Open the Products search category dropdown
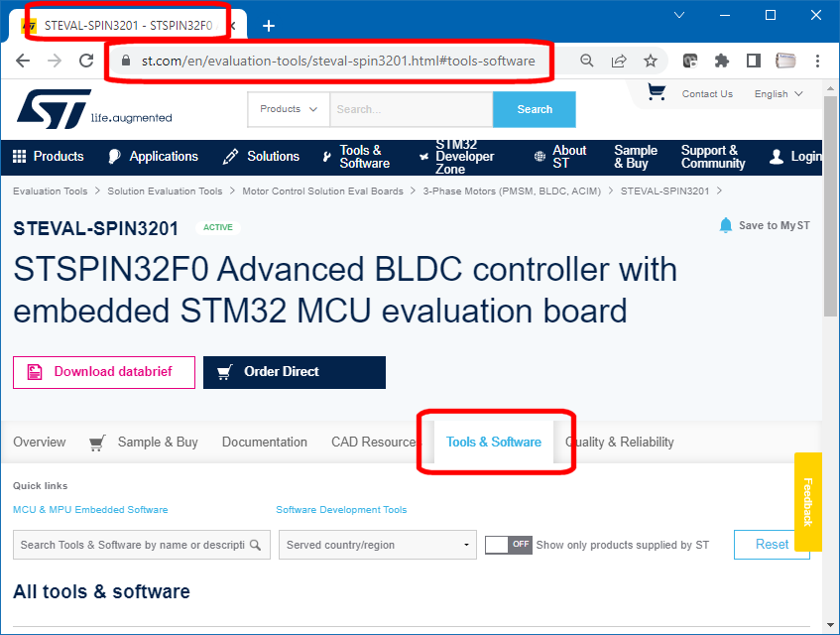The image size is (840, 635). [x=289, y=109]
